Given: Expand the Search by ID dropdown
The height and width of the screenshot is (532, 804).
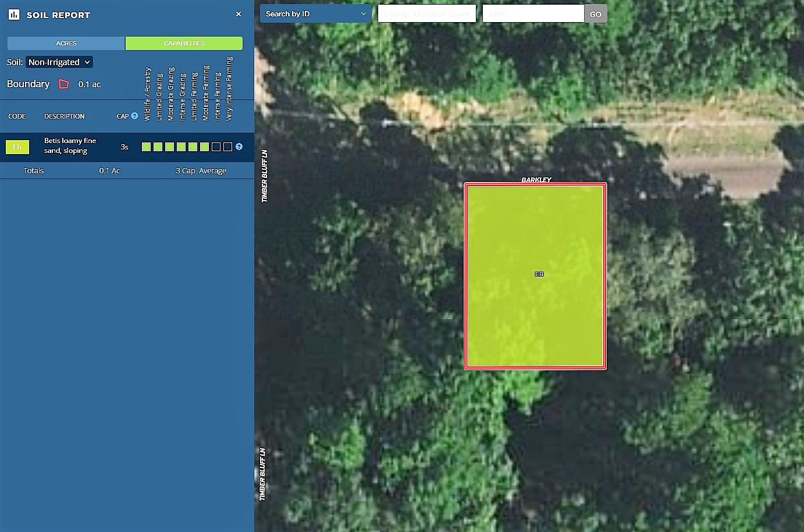Looking at the screenshot, I should pos(315,14).
